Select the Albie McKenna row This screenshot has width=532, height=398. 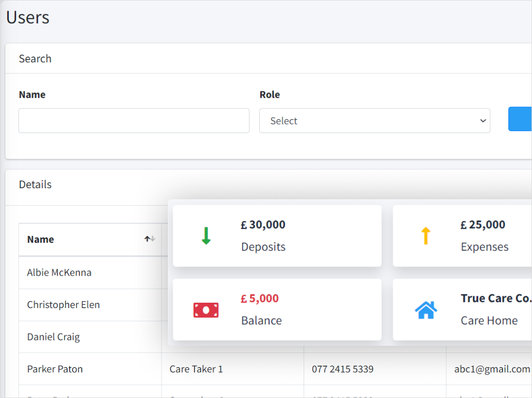click(59, 273)
